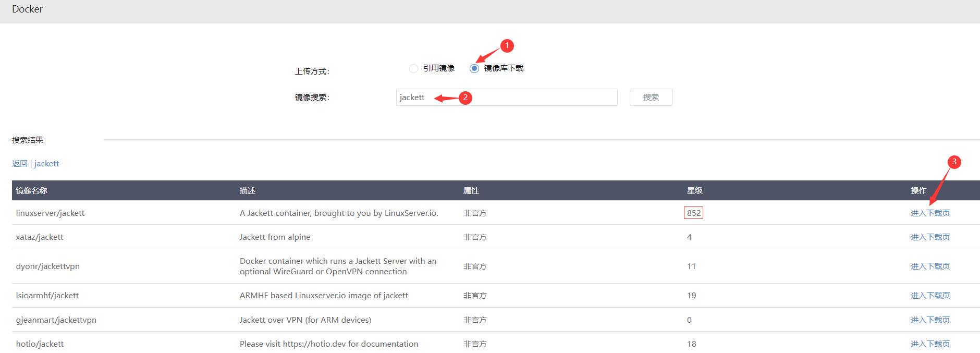Focus the 镜像搜索 input containing jackett
The width and height of the screenshot is (980, 353).
pyautogui.click(x=507, y=98)
